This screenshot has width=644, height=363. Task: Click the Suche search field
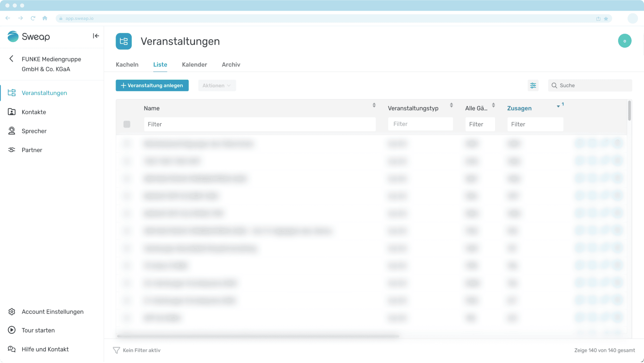(594, 86)
